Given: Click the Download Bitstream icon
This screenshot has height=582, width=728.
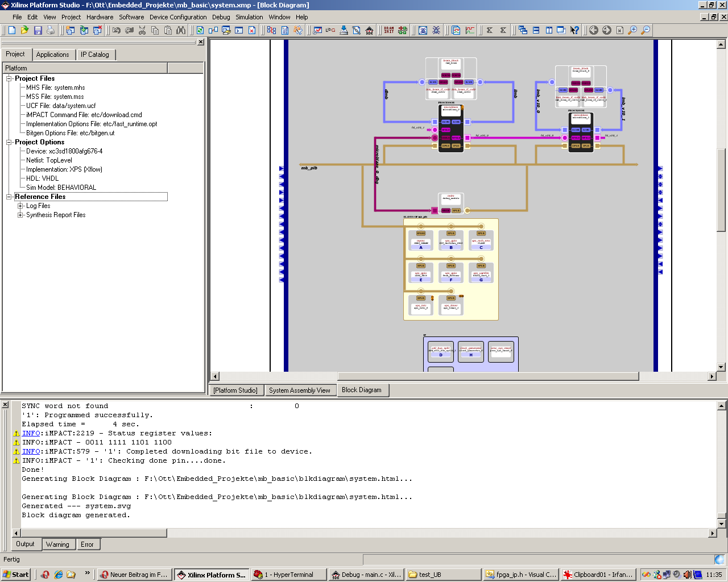Looking at the screenshot, I should point(344,30).
